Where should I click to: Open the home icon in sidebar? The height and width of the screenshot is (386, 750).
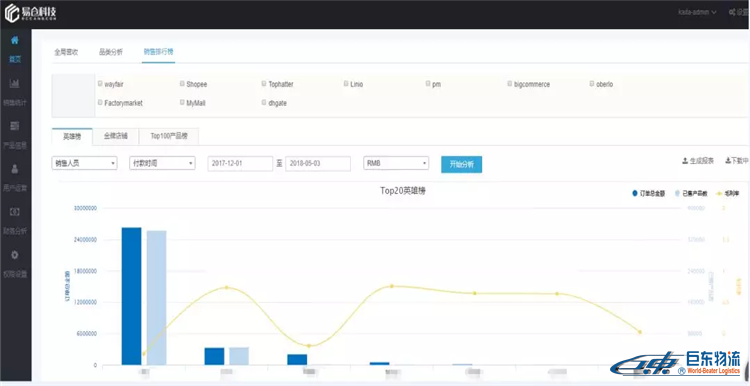(15, 40)
